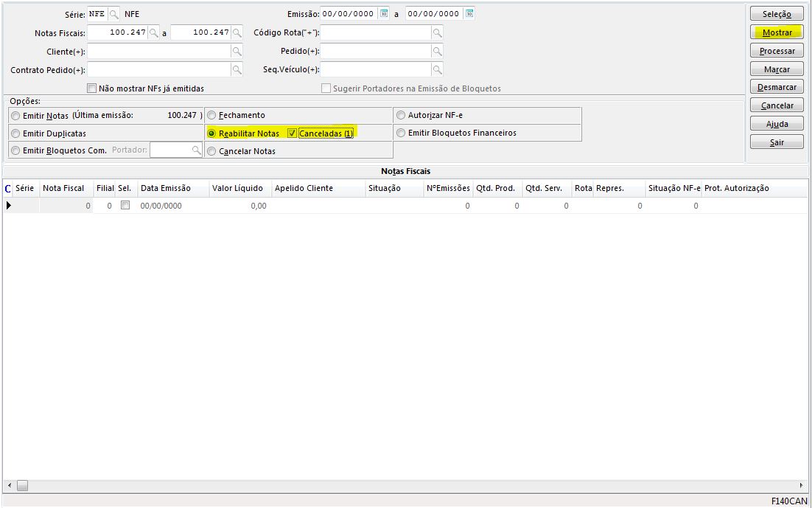The width and height of the screenshot is (812, 508).
Task: Open calendar for Emissão end date
Action: pyautogui.click(x=469, y=13)
